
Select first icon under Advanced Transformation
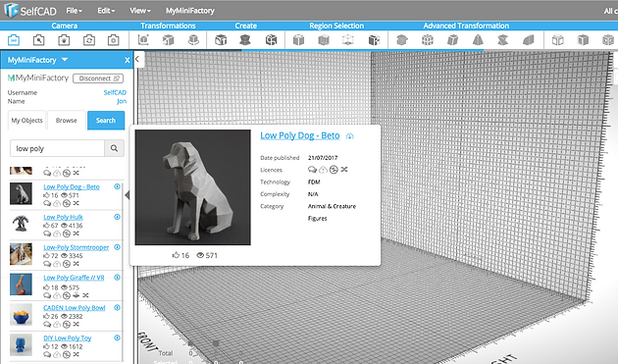[401, 40]
